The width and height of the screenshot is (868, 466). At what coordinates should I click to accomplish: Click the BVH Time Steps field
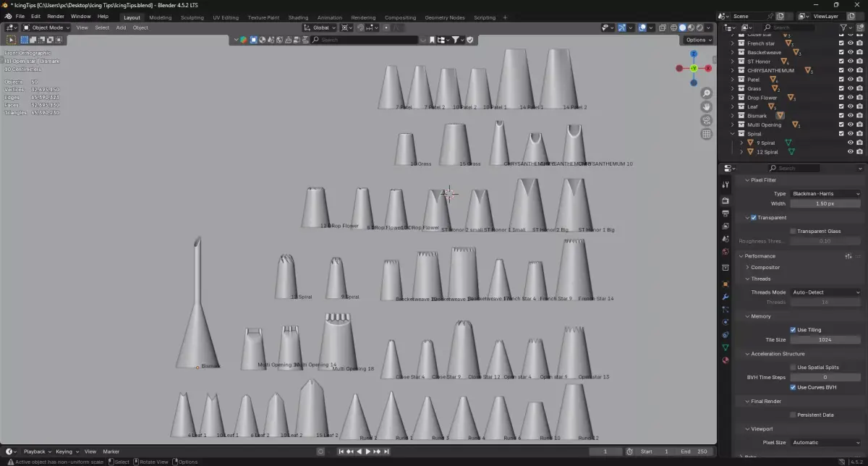coord(825,377)
